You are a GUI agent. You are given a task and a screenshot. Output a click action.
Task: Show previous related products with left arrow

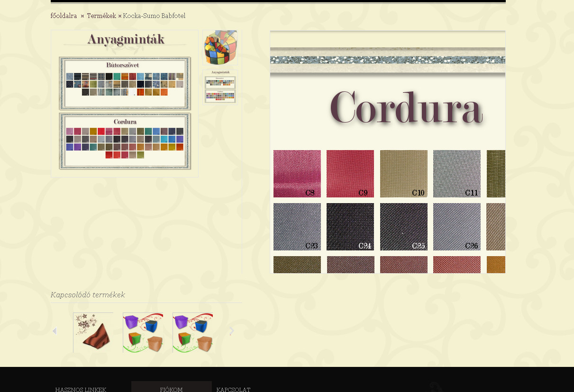[55, 331]
